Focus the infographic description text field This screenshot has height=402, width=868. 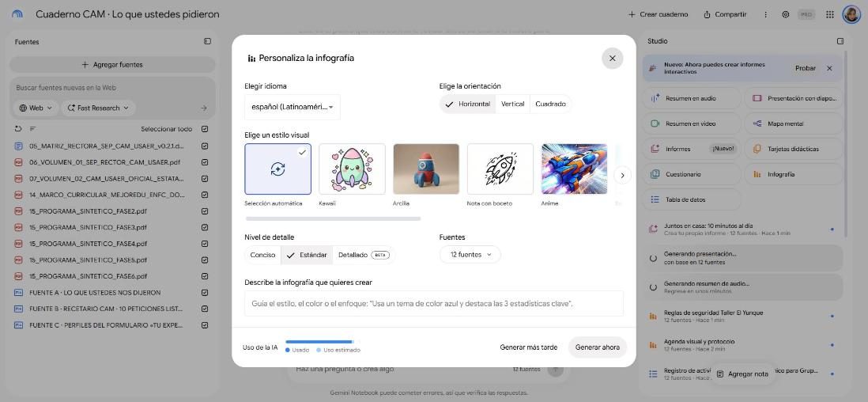(x=434, y=304)
